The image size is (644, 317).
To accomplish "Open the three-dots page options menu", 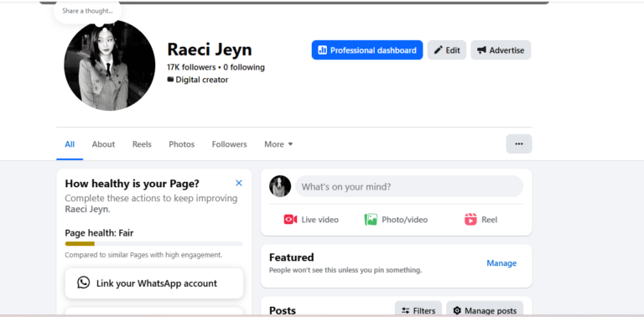I will [x=519, y=143].
